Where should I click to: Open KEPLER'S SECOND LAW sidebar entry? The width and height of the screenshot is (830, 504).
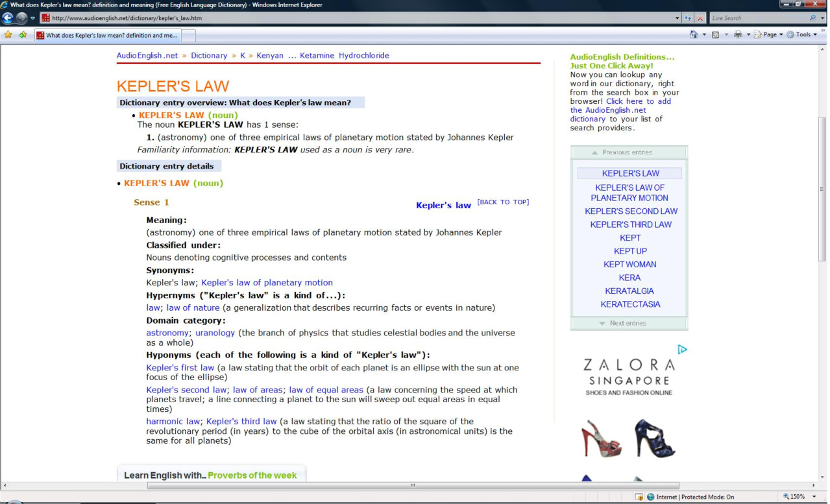coord(631,211)
